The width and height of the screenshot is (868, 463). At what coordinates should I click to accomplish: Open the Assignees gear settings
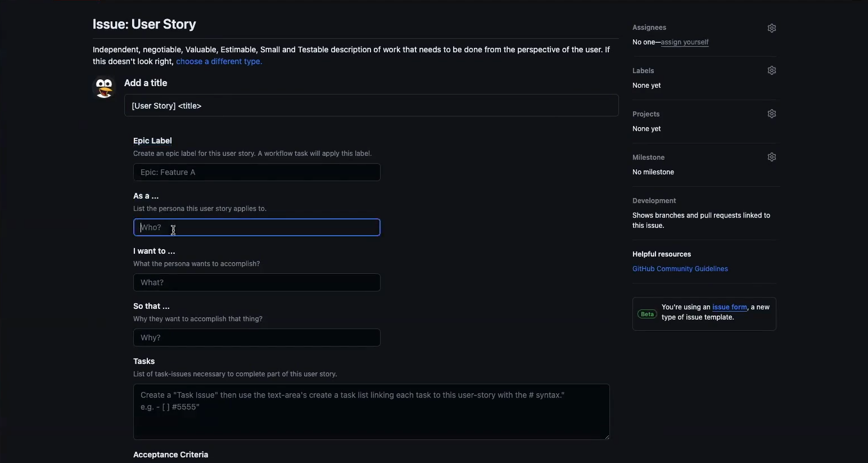[771, 28]
